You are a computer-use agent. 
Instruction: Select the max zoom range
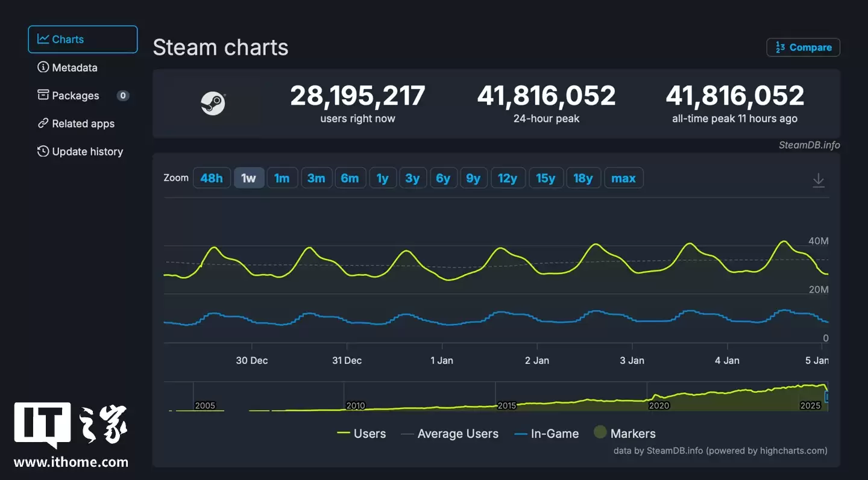[x=624, y=178]
